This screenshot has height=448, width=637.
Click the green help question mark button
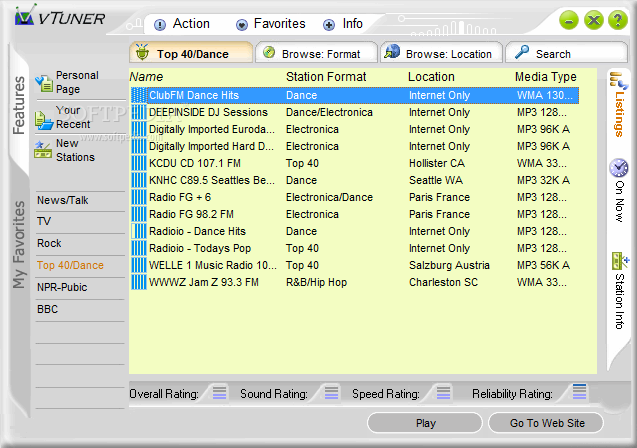pos(618,19)
